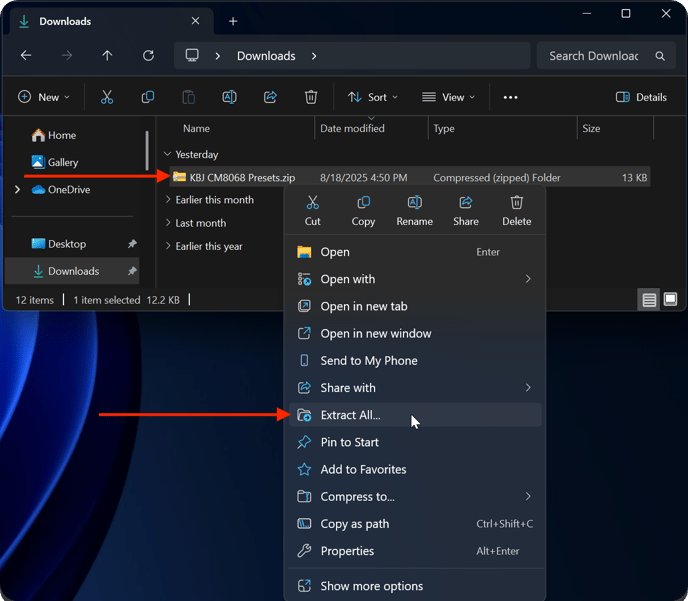Choose Cut in the context menu
The image size is (688, 601).
(312, 211)
